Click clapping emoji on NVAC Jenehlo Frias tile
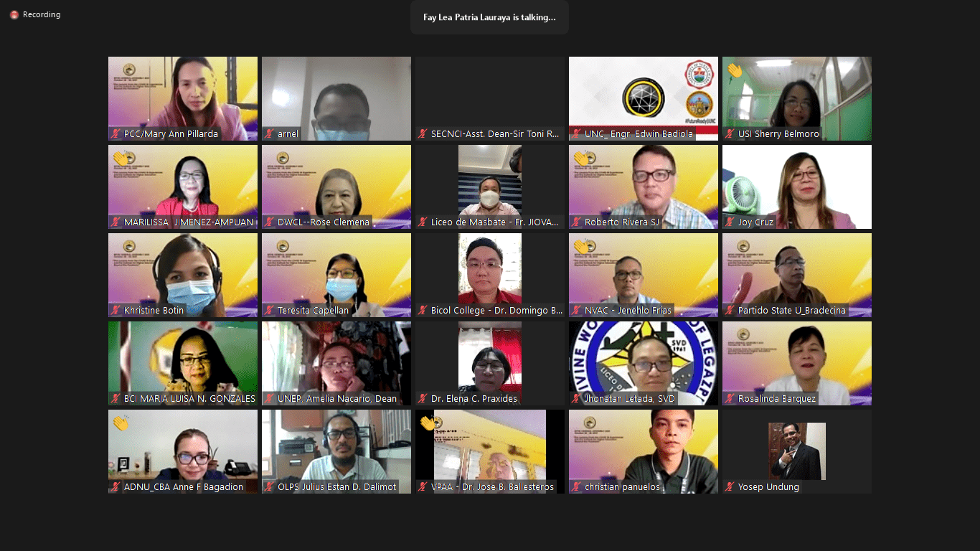Viewport: 980px width, 551px height. pyautogui.click(x=581, y=247)
